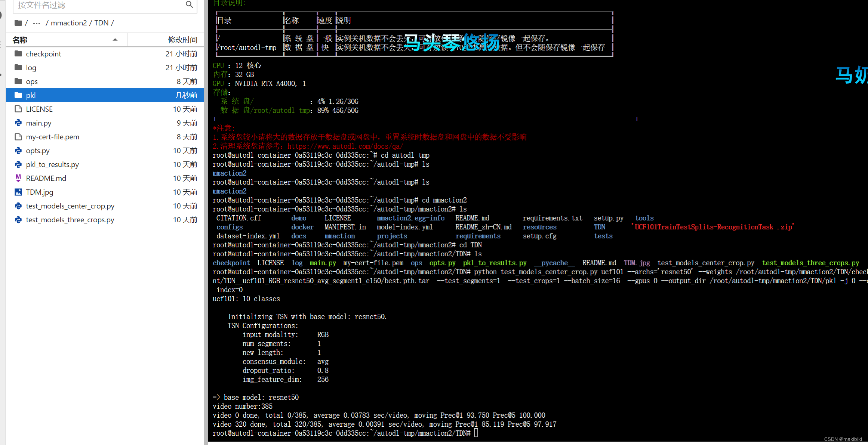The image size is (868, 445).
Task: Click the TDM.jpg image file icon
Action: click(x=18, y=192)
